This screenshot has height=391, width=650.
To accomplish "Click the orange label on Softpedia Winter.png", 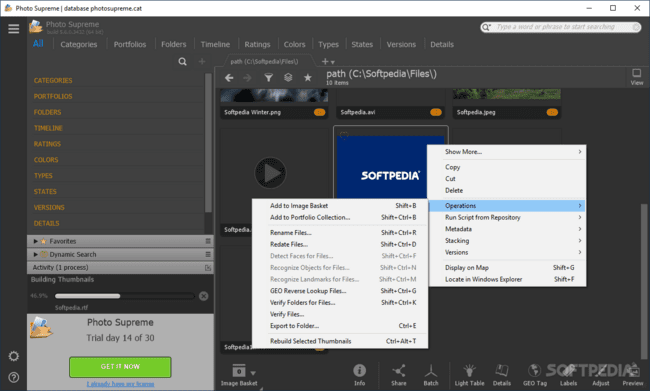I will point(320,112).
